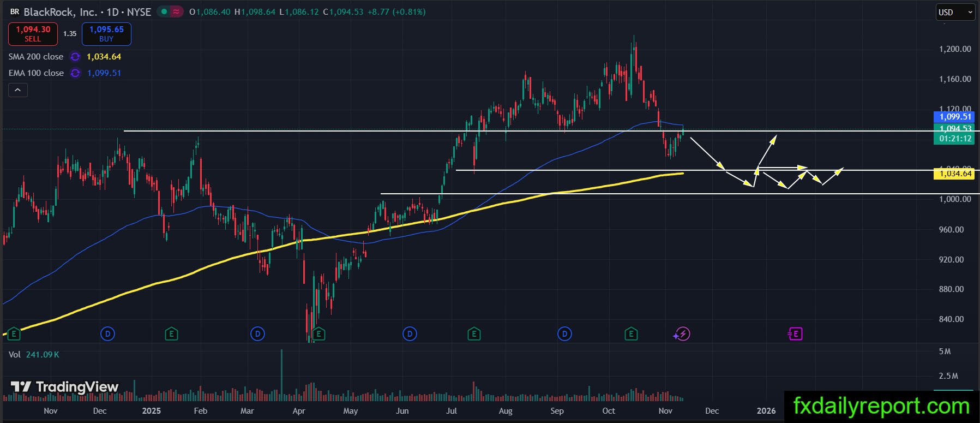Click the purple icon beside EMA 100 close
The image size is (980, 423).
pyautogui.click(x=75, y=73)
